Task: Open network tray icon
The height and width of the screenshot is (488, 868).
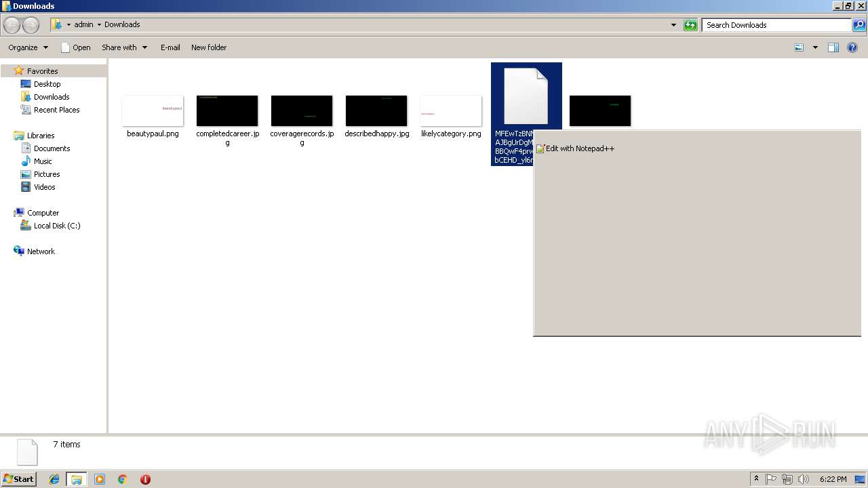Action: [787, 479]
